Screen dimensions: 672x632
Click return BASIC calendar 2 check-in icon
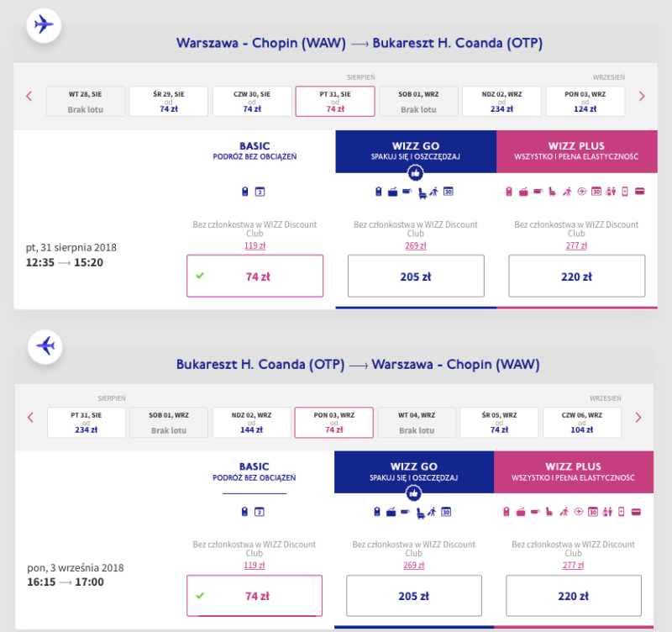click(x=260, y=512)
